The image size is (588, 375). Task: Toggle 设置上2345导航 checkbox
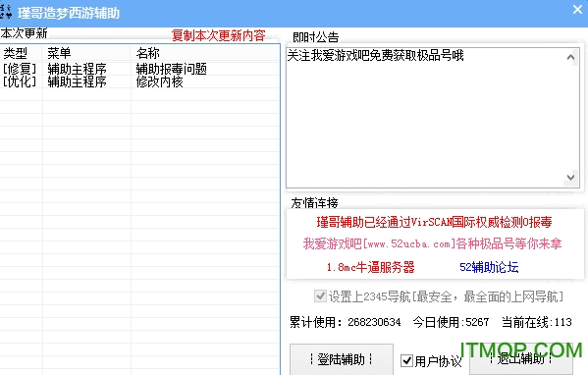pos(320,295)
